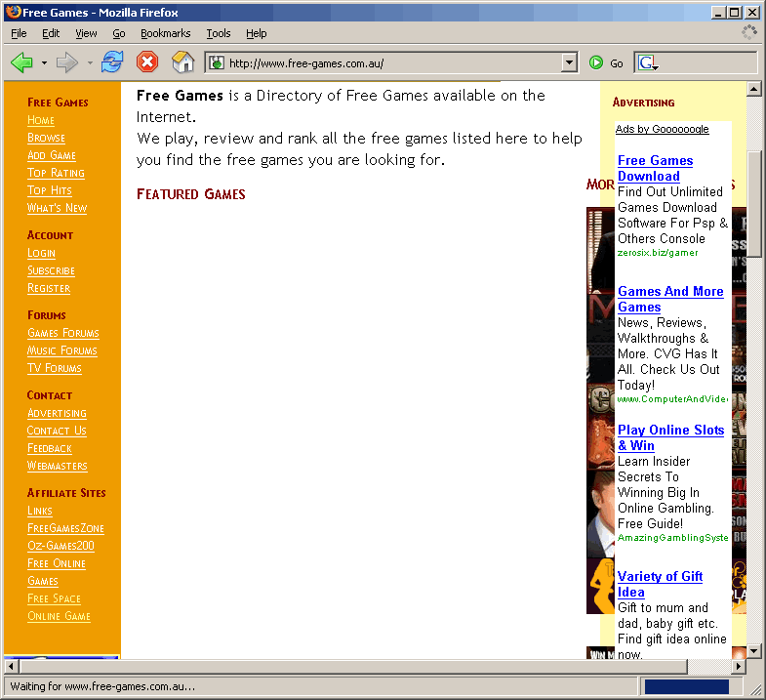The height and width of the screenshot is (700, 766).
Task: Reload the current page
Action: tap(112, 62)
